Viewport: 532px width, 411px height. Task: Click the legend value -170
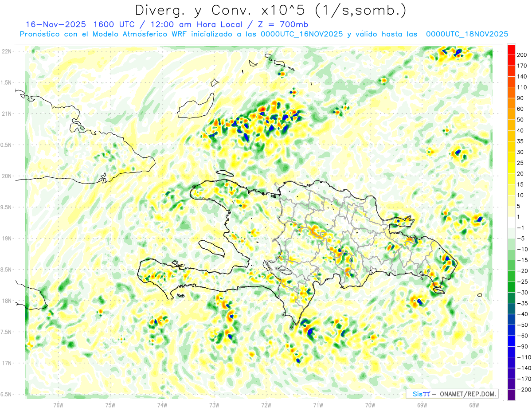click(524, 379)
